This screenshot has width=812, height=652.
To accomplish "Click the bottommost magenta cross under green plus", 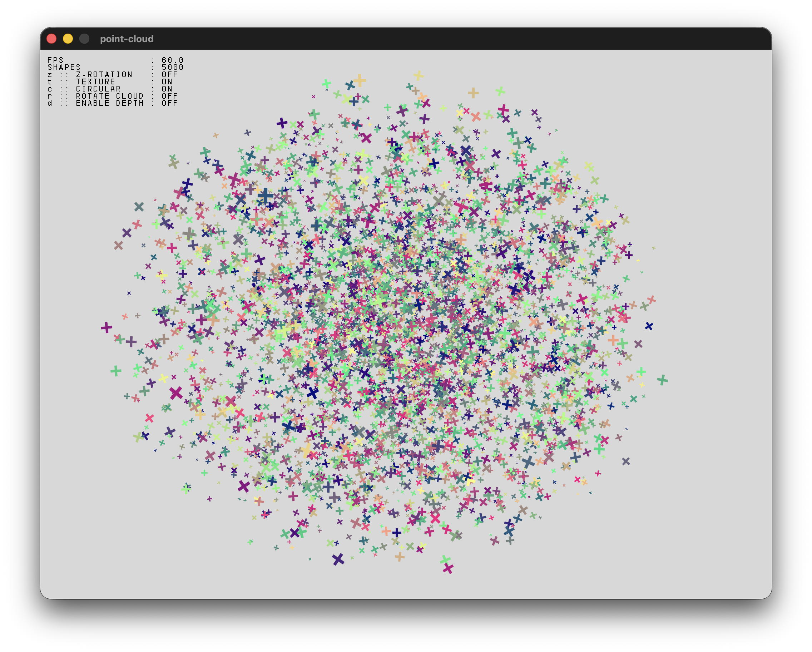I will point(448,568).
